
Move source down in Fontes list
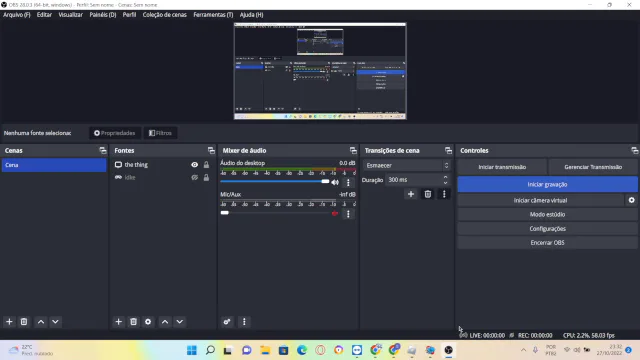tap(180, 322)
